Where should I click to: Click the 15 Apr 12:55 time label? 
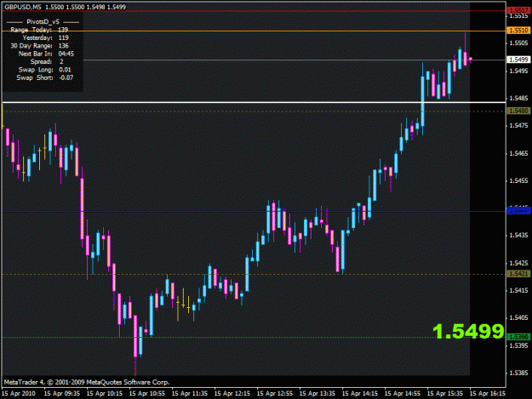[x=275, y=393]
